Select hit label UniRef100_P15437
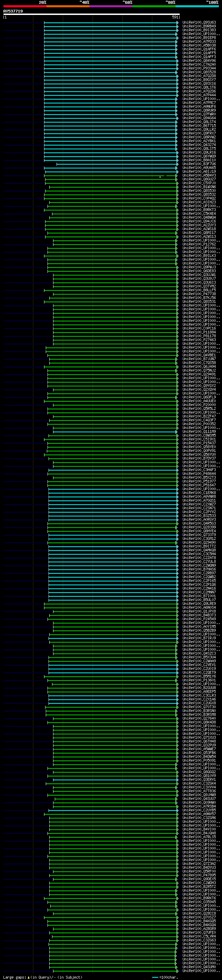 pos(199,443)
